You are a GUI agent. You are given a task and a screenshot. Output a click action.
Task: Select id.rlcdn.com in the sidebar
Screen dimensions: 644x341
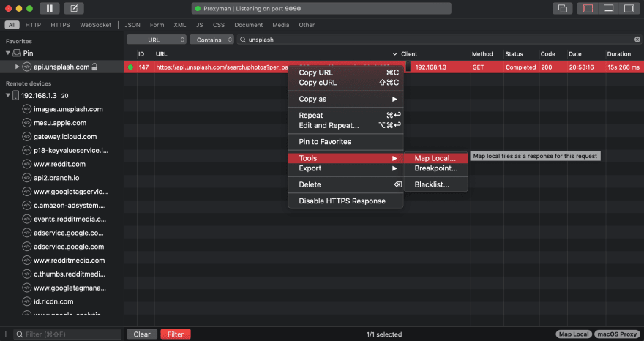(x=53, y=301)
